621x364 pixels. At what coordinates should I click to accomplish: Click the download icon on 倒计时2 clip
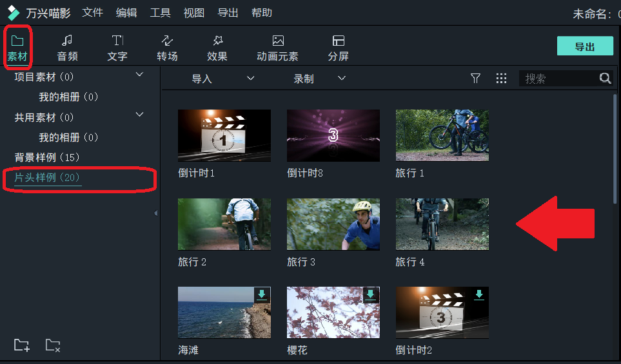[x=479, y=295]
